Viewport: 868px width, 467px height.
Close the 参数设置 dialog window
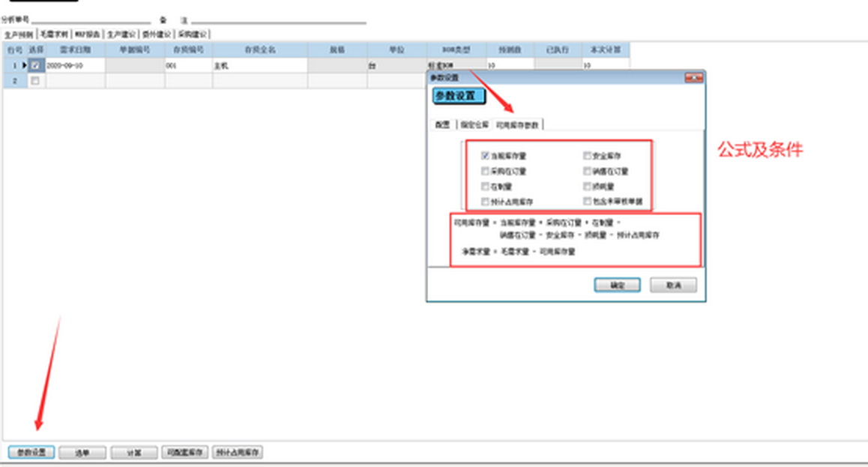(x=693, y=77)
